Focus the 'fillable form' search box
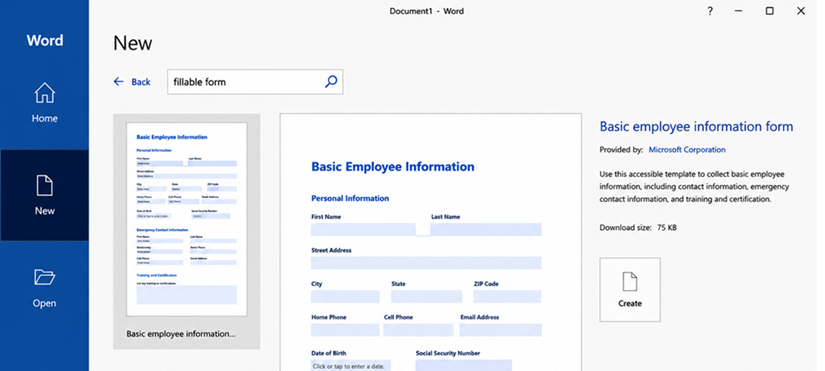825x371 pixels. (x=255, y=82)
